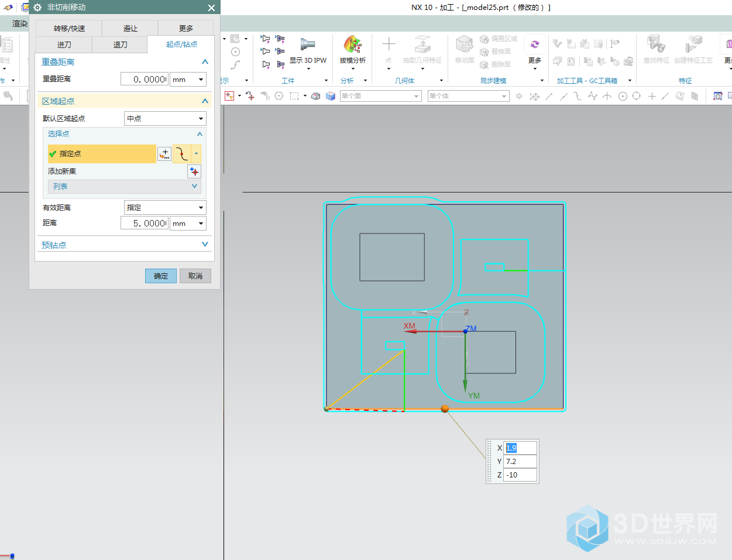Screen dimensions: 732x560
Task: Open the 单个体 selection filter dropdown
Action: (x=469, y=96)
